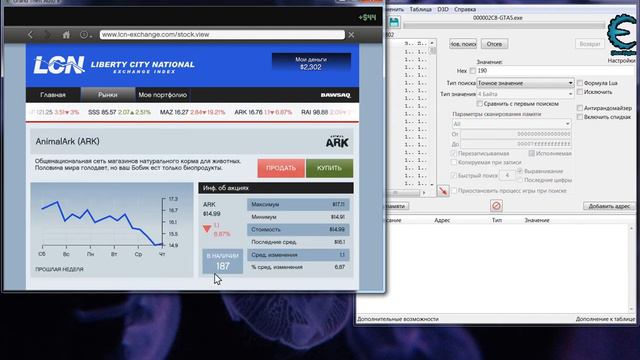Click the SSS 85.57 ticker entry
This screenshot has height=360, width=640.
click(x=119, y=112)
